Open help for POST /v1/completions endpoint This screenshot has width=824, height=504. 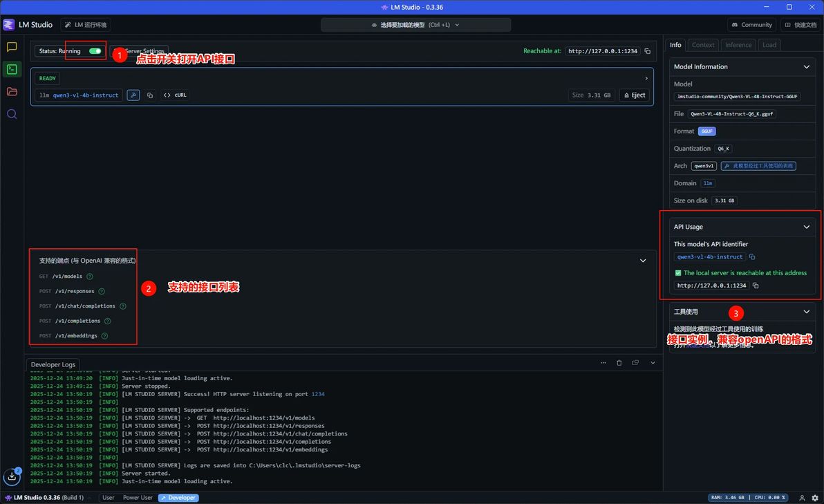point(107,321)
